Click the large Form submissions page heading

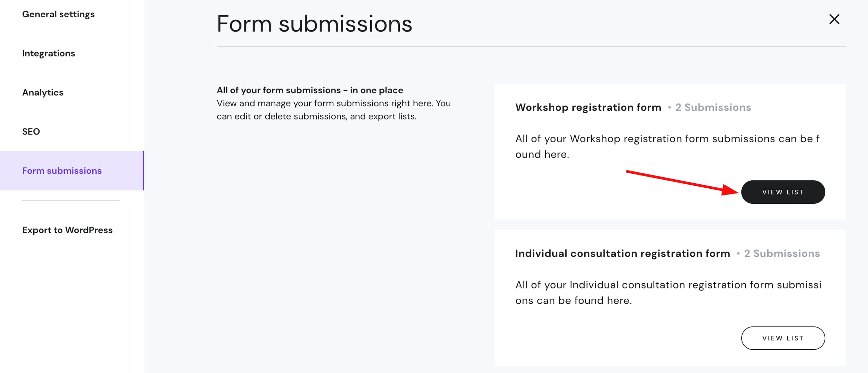(x=314, y=24)
